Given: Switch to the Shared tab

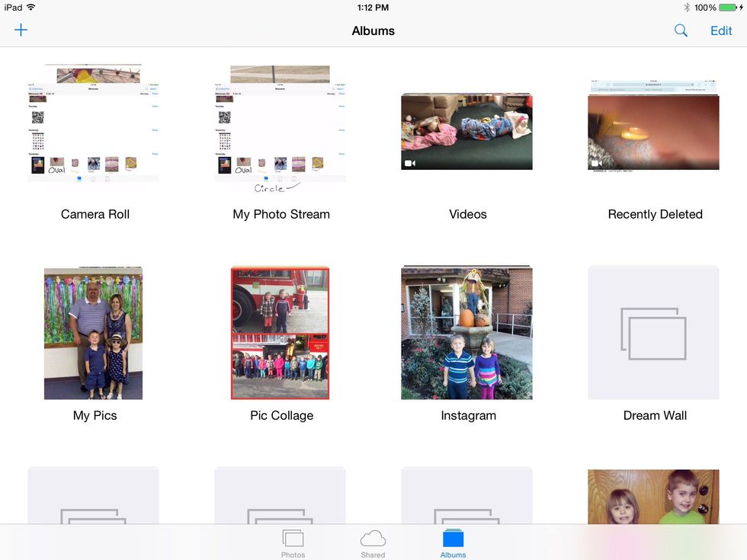Looking at the screenshot, I should tap(373, 543).
